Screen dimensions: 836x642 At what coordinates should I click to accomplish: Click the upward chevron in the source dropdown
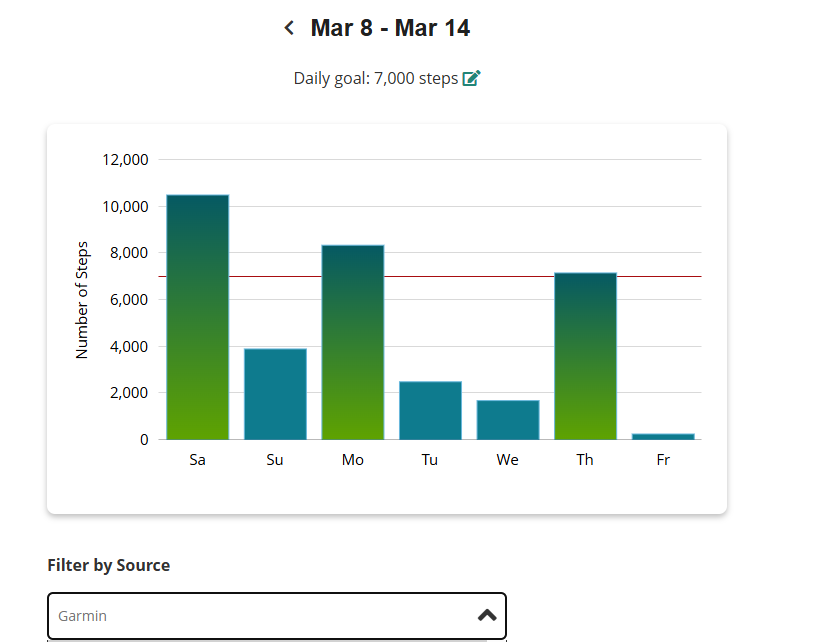tap(486, 616)
